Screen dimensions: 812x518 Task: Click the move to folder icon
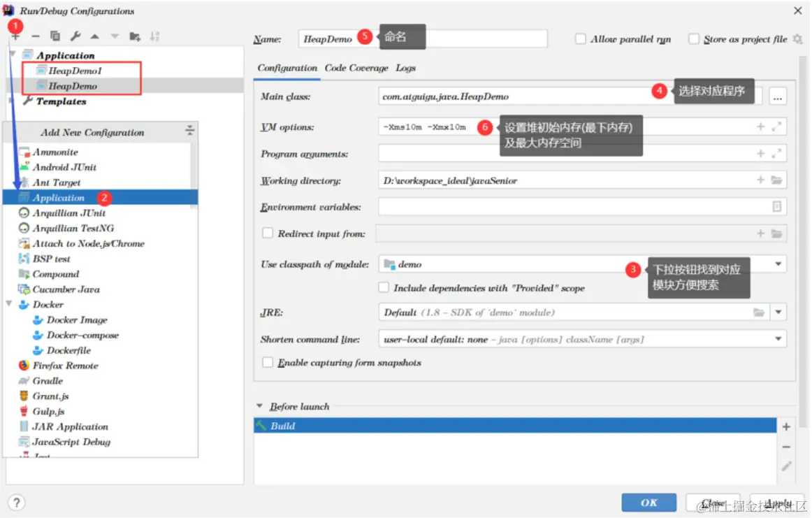point(135,36)
